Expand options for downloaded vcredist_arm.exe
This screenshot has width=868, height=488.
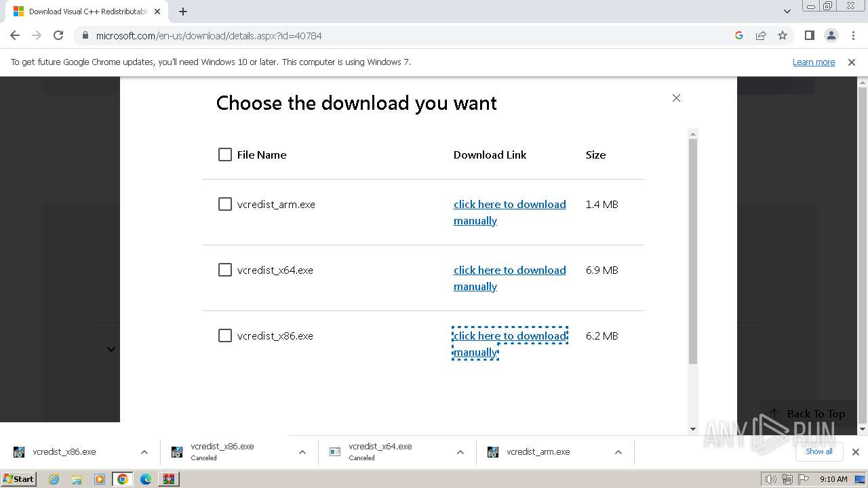coord(618,452)
